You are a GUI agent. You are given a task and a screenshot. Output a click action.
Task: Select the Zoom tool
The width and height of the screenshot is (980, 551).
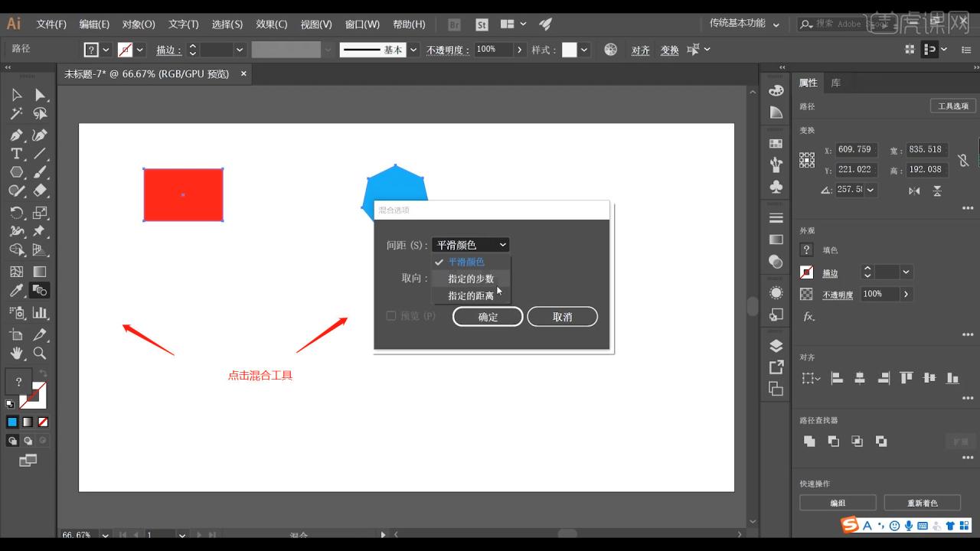pyautogui.click(x=40, y=354)
